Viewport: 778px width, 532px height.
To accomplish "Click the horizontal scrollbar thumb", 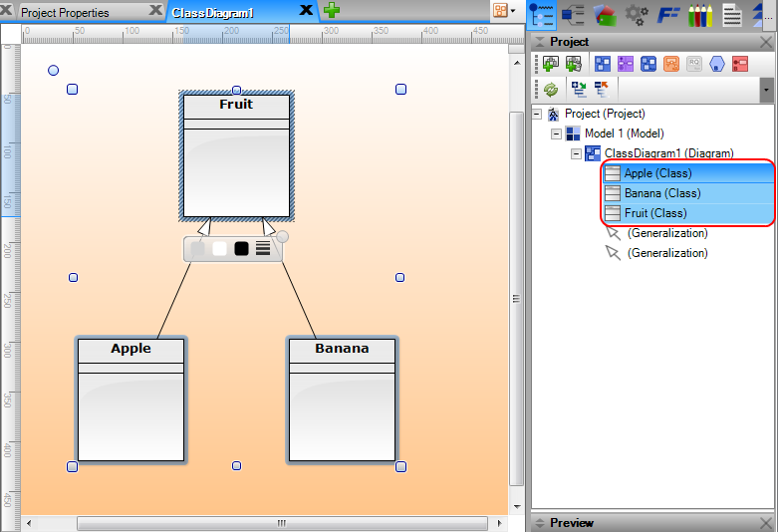I will pos(282,523).
